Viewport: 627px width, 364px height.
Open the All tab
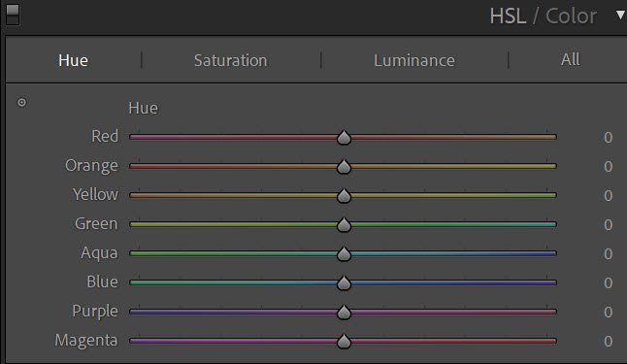[x=570, y=59]
